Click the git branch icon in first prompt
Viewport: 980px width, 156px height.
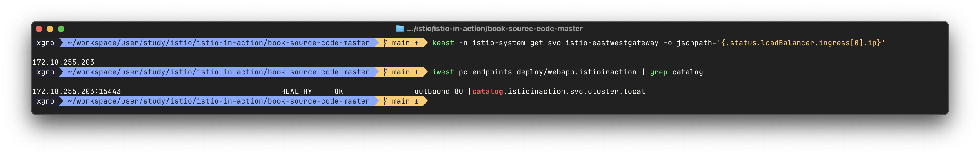[385, 43]
